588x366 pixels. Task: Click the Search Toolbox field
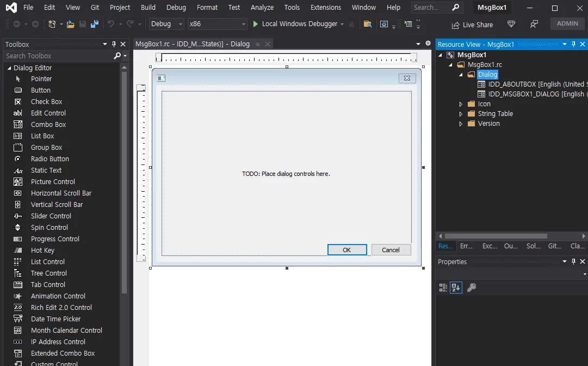coord(59,56)
